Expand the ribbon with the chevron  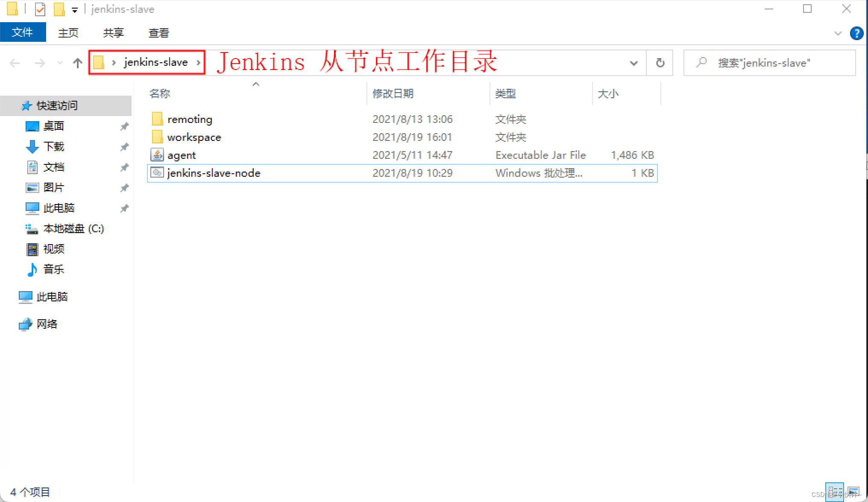(x=838, y=33)
